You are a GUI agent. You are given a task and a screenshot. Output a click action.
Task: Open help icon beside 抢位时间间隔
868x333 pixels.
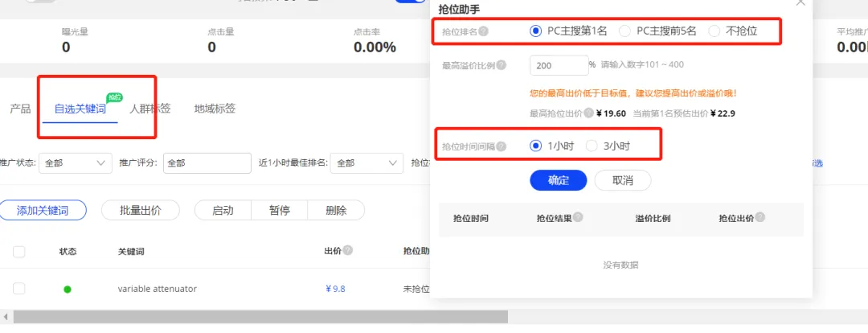(501, 146)
